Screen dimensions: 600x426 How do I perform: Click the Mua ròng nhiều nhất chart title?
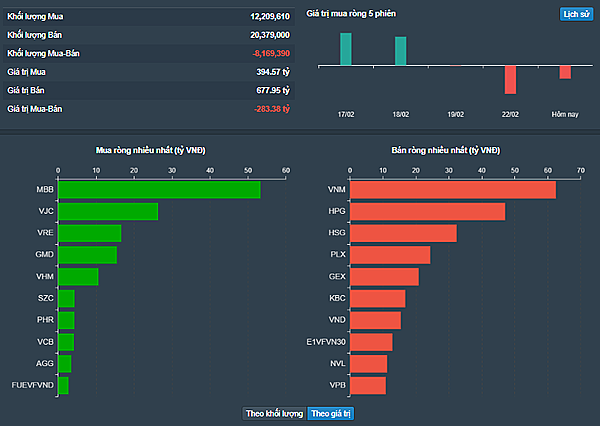click(150, 150)
